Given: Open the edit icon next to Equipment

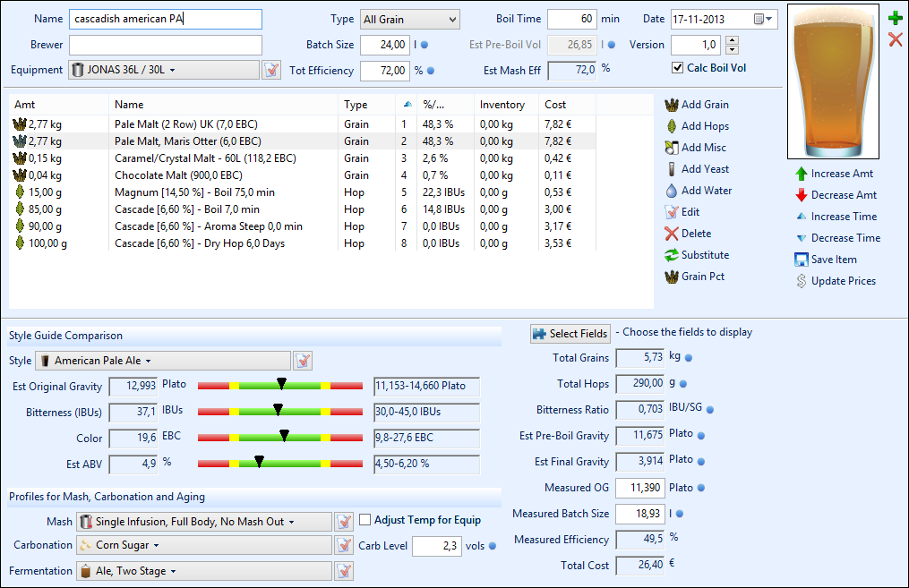Looking at the screenshot, I should [271, 70].
